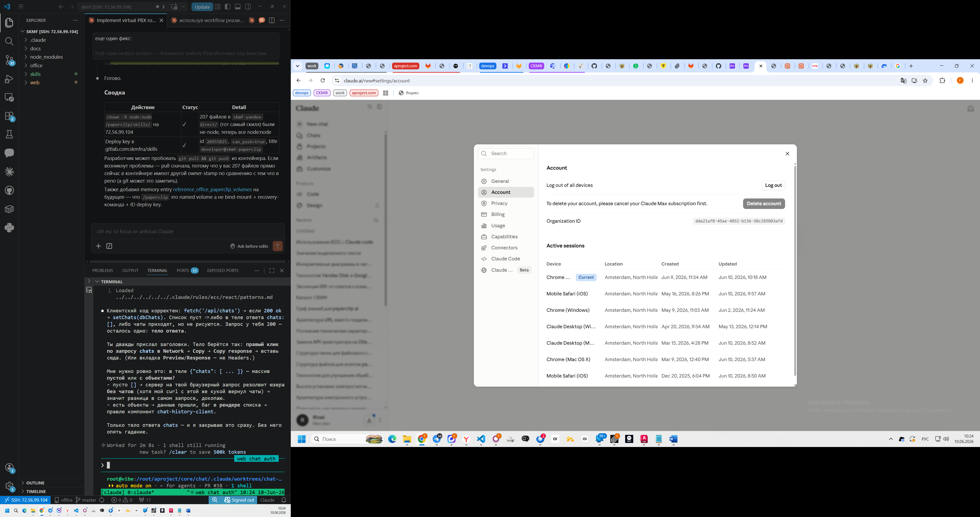Screen dimensions: 980x517
Task: Click the Log out button
Action: tap(773, 185)
